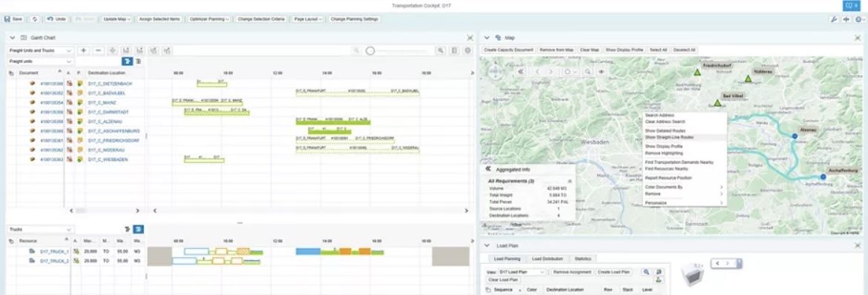Click the Change Planning Settings button
868x295 pixels.
tap(355, 19)
